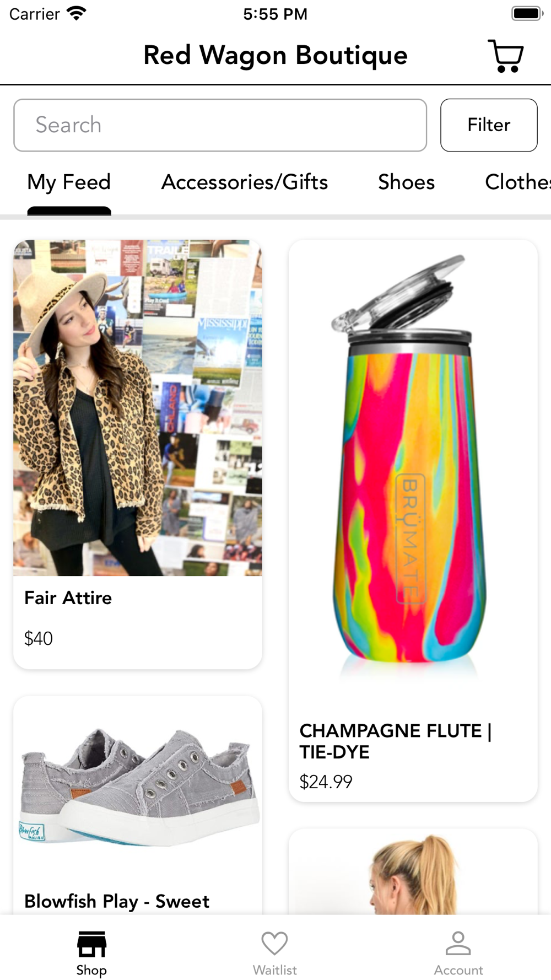Open the Account person icon
551x980 pixels.
pos(458,943)
